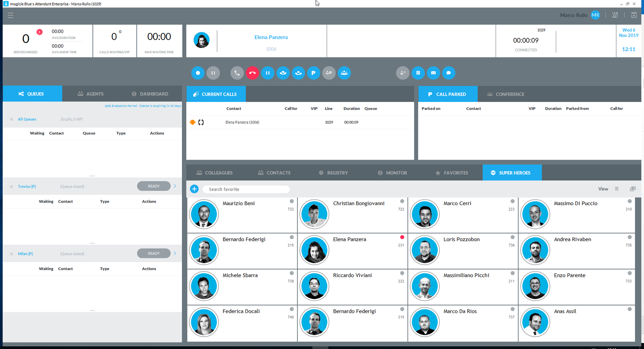This screenshot has width=644, height=349.
Task: Start a conference using the group icon
Action: (x=344, y=73)
